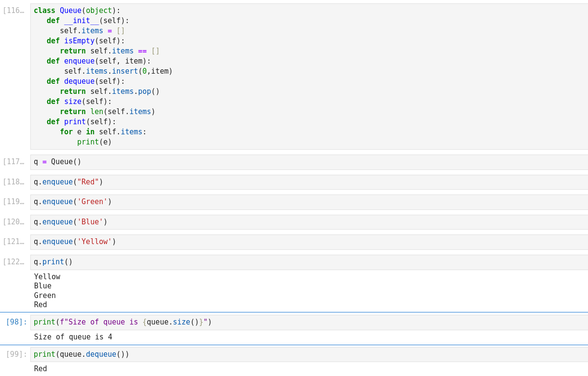Focus the print(queue.dequeue()) cell
This screenshot has width=588, height=376.
(308, 354)
